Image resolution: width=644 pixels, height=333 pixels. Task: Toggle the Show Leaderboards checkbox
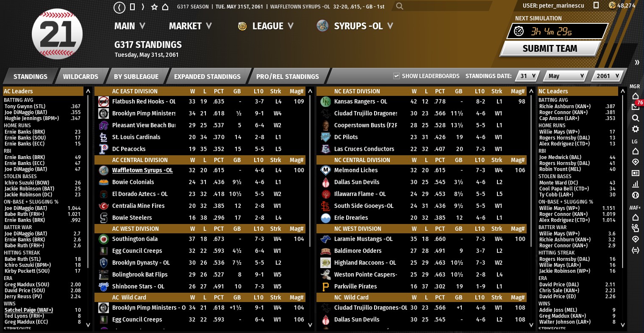(397, 76)
